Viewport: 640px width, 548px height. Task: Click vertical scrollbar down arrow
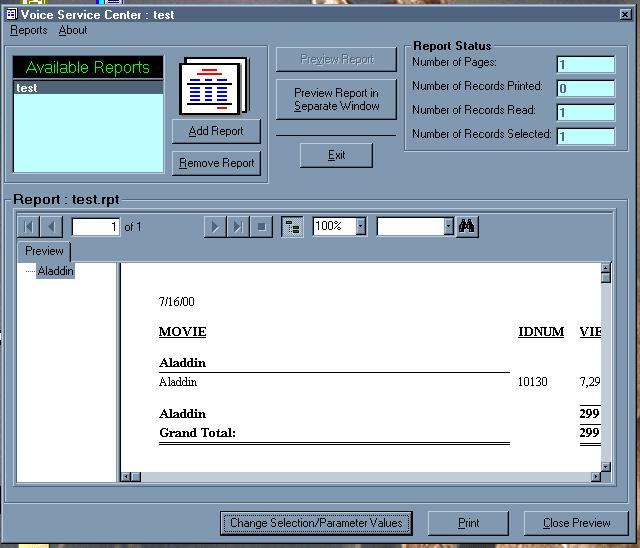click(x=606, y=467)
